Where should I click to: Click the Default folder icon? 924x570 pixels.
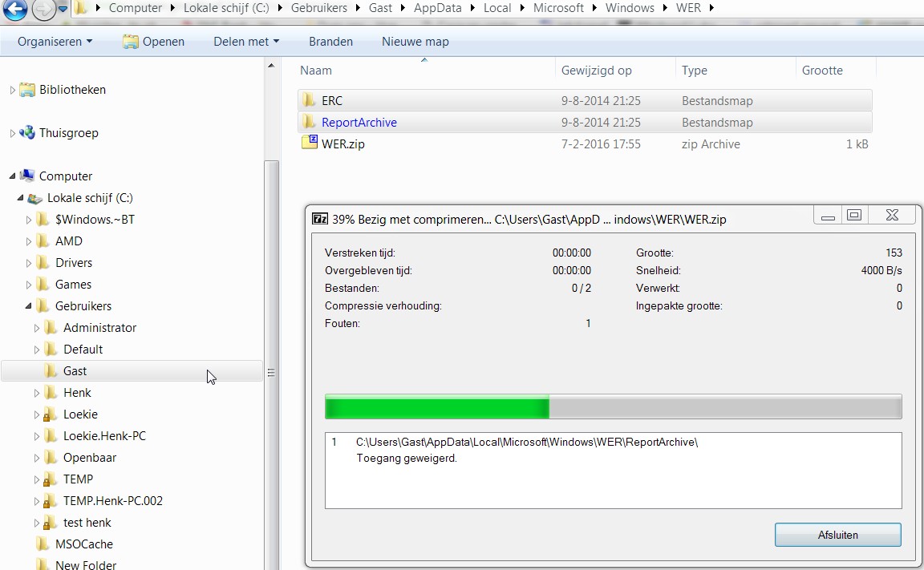click(x=51, y=350)
